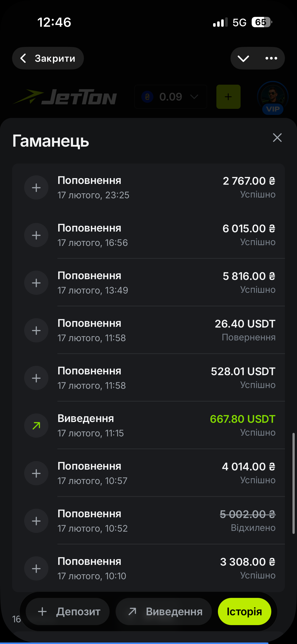
Task: Click the history list scrollbar
Action: click(293, 483)
